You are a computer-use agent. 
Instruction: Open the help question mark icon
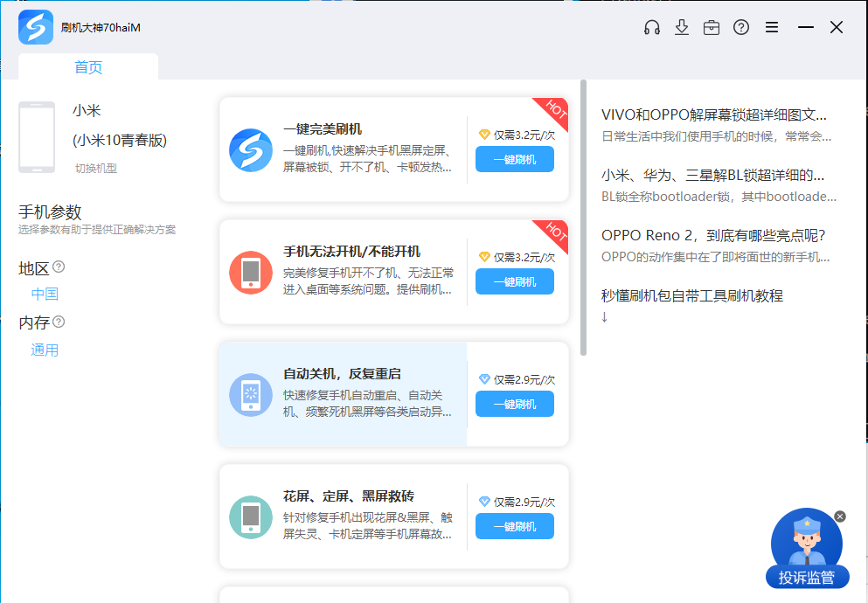(740, 27)
